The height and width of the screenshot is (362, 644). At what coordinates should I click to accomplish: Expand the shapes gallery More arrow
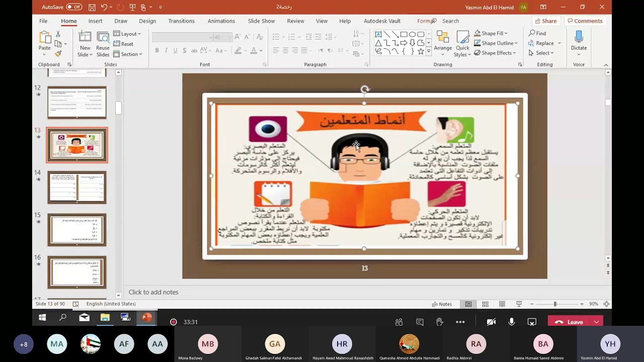click(x=429, y=51)
